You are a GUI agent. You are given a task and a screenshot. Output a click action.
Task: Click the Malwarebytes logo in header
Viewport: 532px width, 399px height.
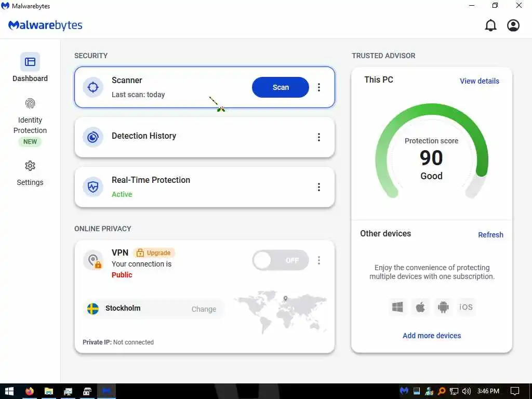tap(45, 25)
